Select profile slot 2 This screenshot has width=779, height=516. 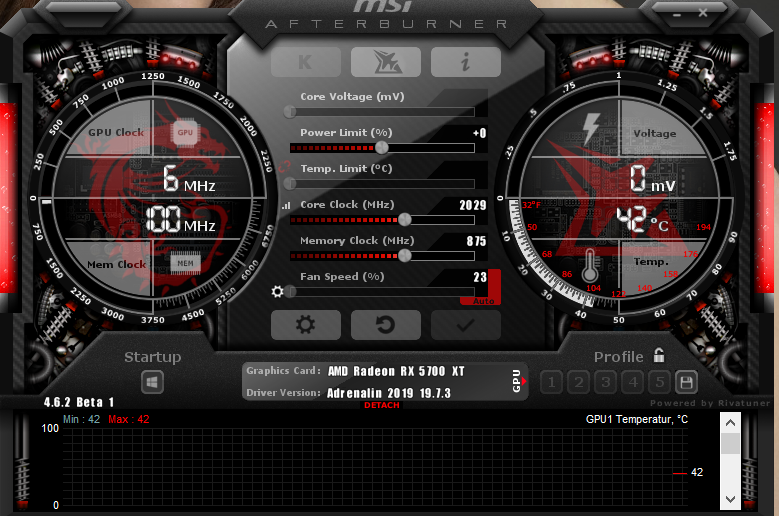(579, 382)
